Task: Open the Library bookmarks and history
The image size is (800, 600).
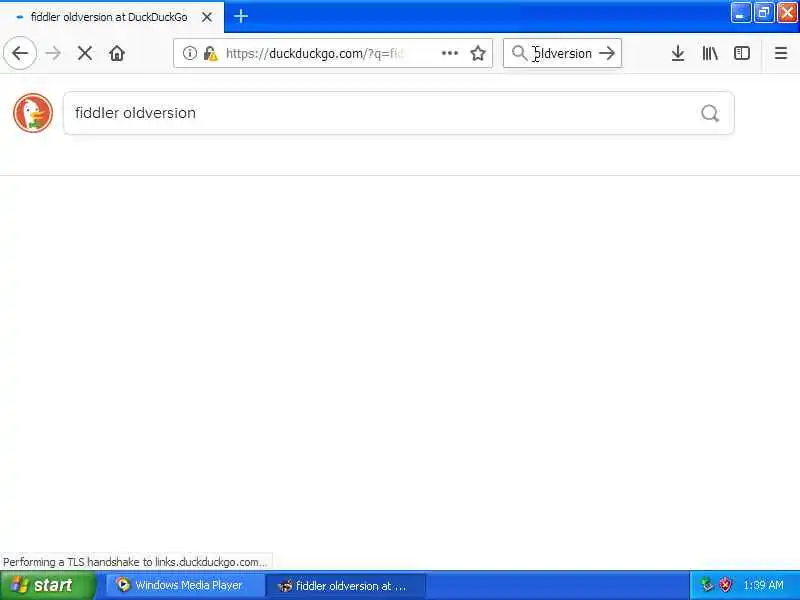Action: (x=710, y=53)
